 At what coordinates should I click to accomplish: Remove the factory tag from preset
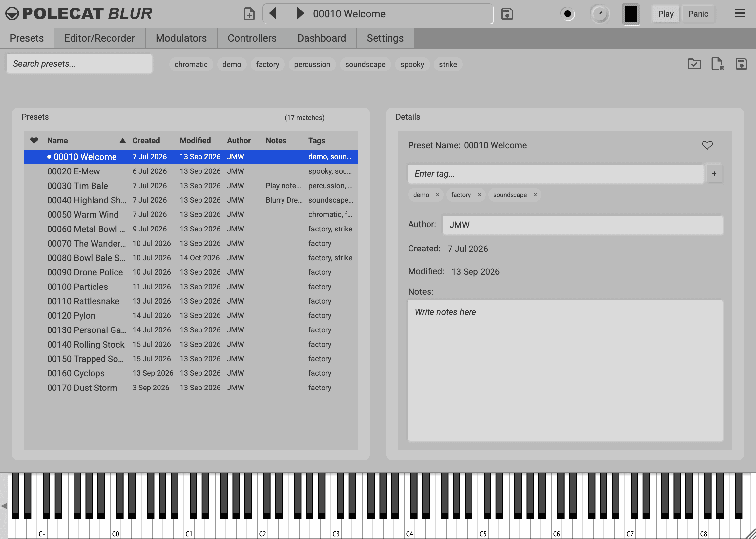(479, 195)
